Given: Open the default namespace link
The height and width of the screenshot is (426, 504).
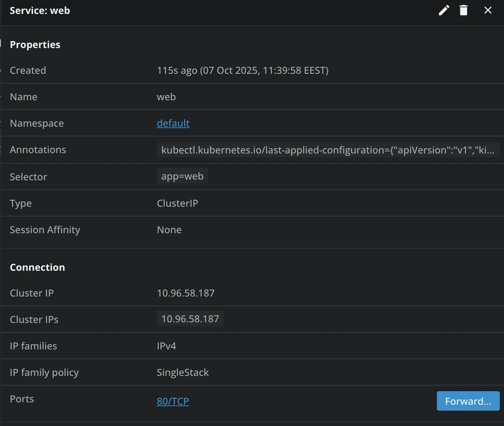Looking at the screenshot, I should click(173, 123).
